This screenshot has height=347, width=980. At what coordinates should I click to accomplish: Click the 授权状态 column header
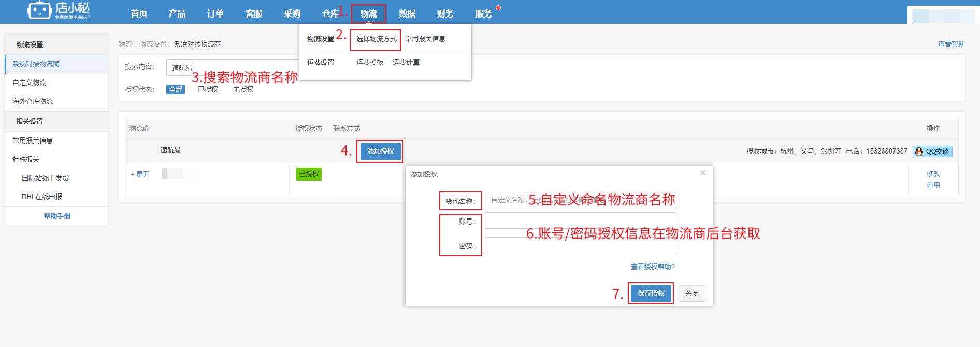click(x=309, y=129)
